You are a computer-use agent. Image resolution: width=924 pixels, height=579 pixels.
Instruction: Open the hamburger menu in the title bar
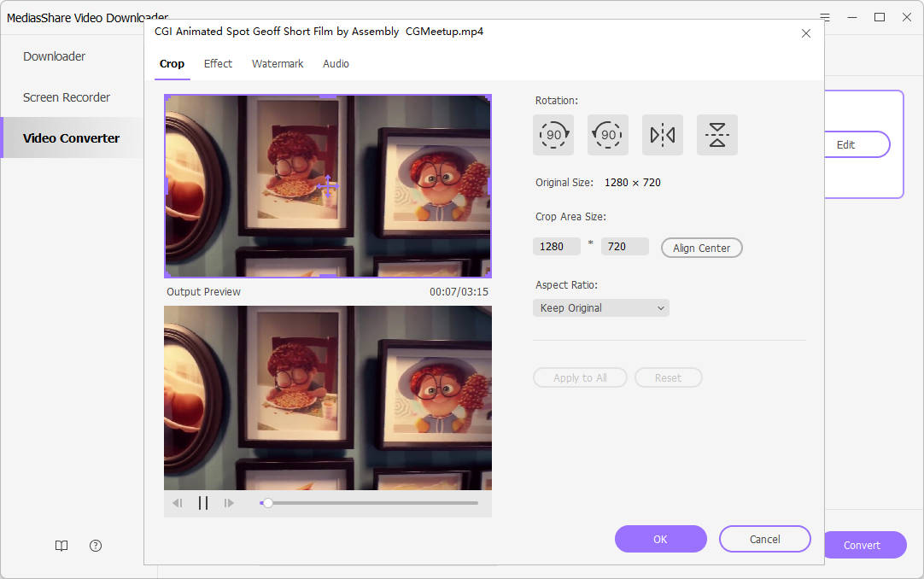coord(824,17)
